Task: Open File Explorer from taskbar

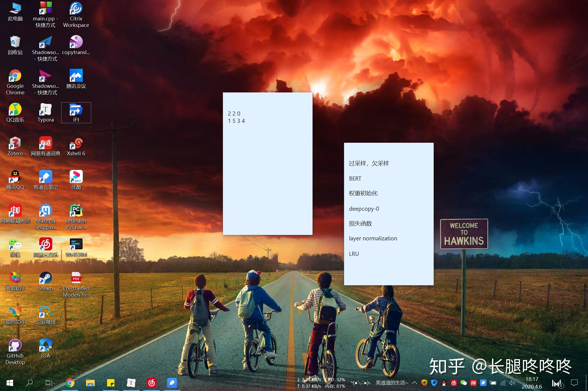Action: tap(90, 383)
